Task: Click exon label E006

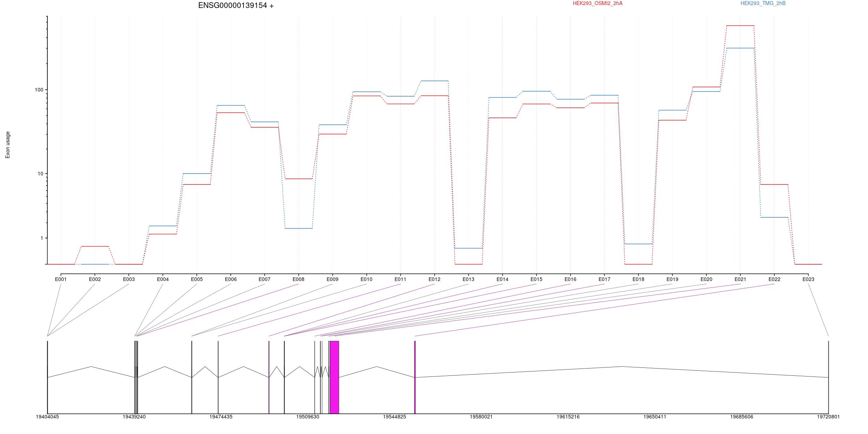Action: [x=231, y=279]
